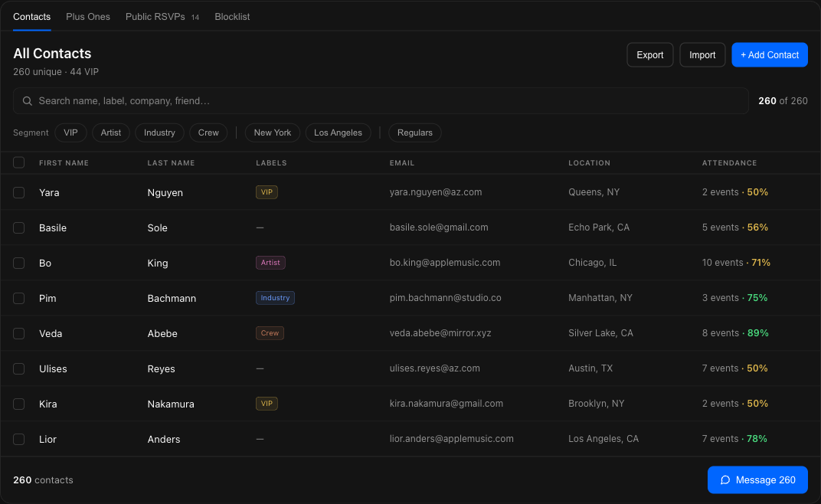The image size is (821, 504).
Task: Click email pim.bachmann@studio.co
Action: pyautogui.click(x=446, y=298)
